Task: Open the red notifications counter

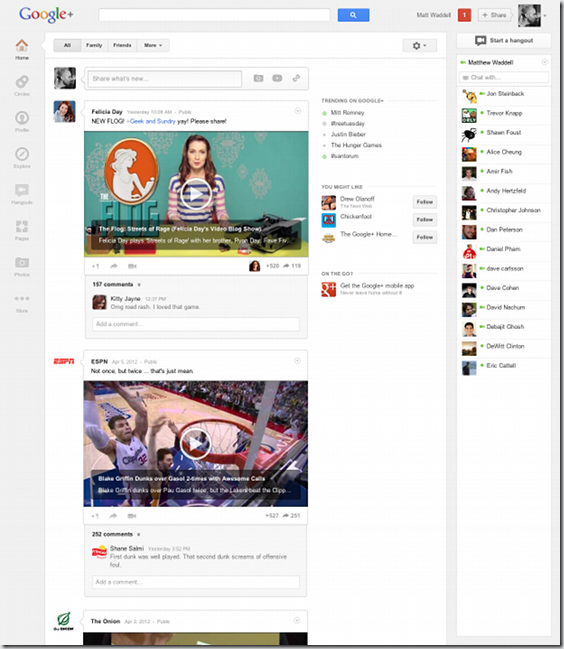Action: (464, 15)
